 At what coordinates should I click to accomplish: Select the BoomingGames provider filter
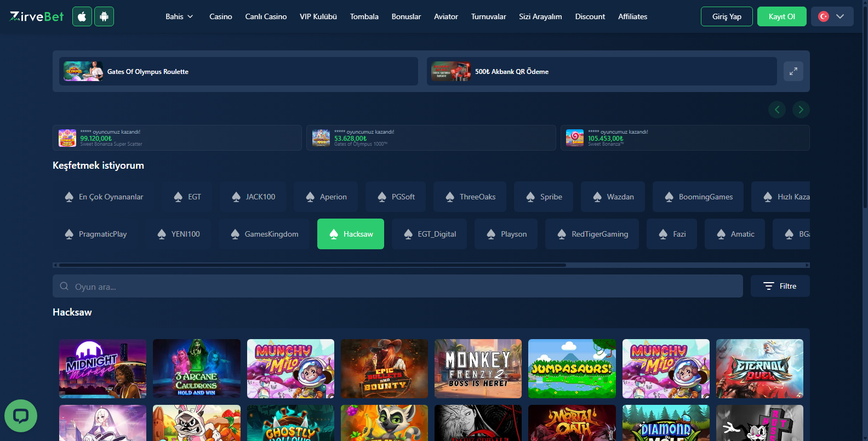698,197
